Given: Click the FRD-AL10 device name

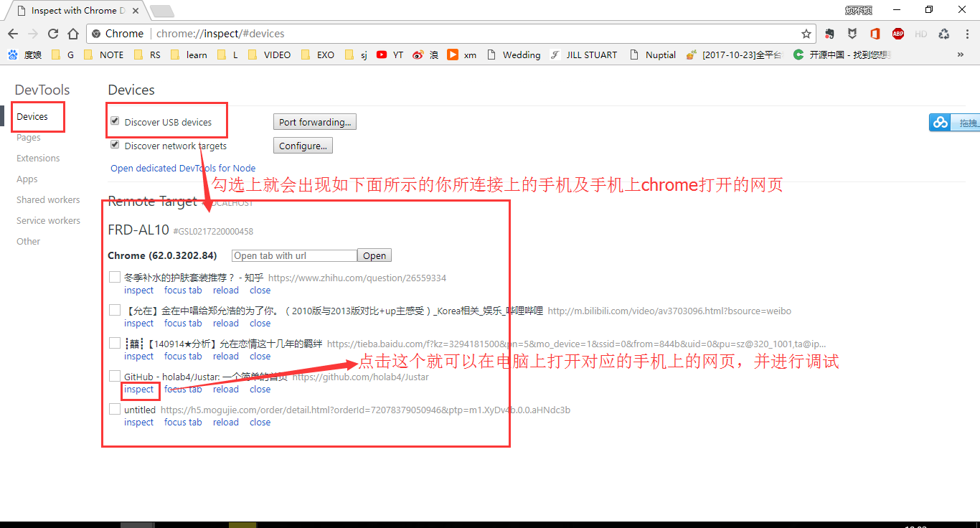Looking at the screenshot, I should (138, 230).
